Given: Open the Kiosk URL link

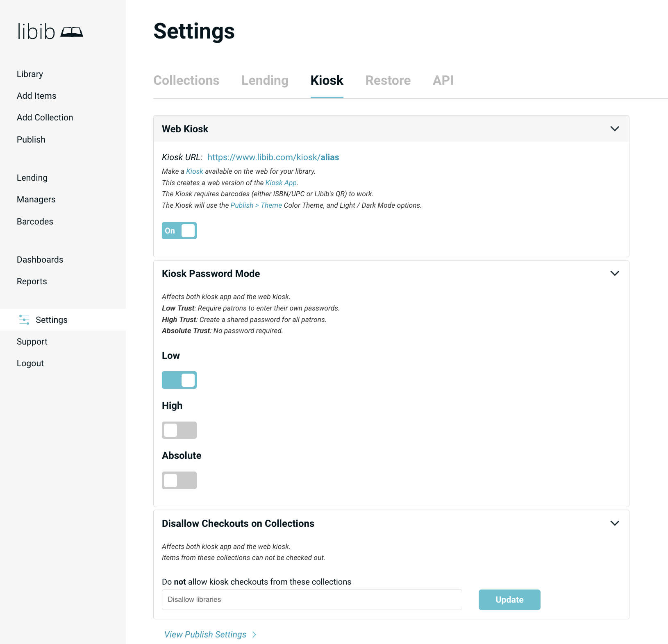Looking at the screenshot, I should click(273, 157).
